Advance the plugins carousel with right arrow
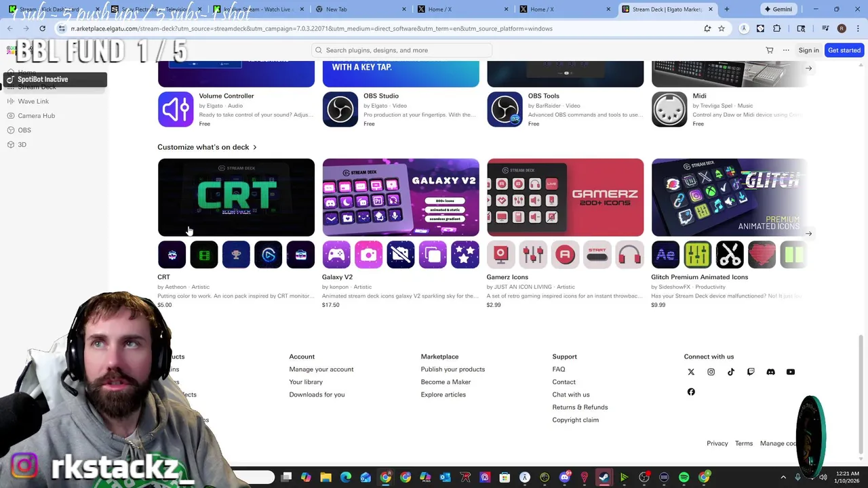This screenshot has width=868, height=488. [808, 68]
